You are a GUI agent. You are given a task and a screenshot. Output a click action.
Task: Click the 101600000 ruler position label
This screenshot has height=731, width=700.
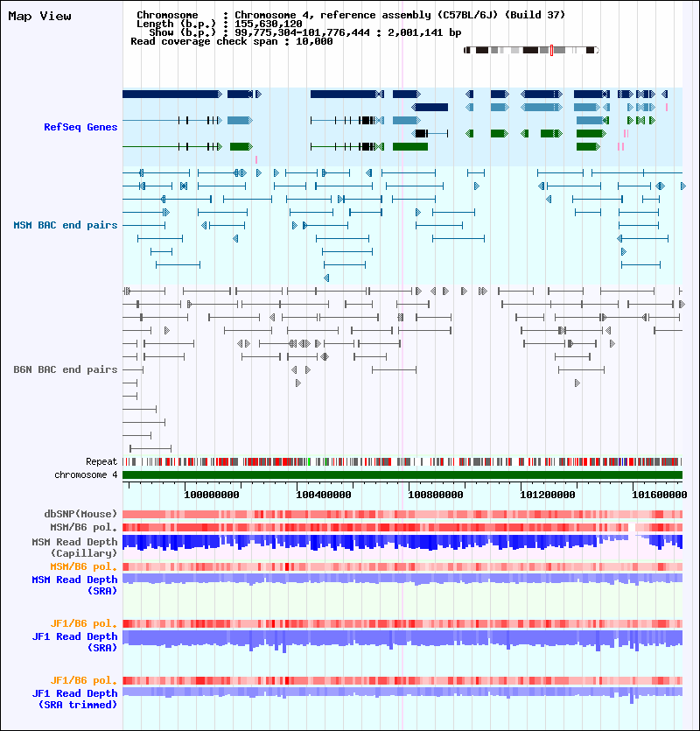[660, 495]
